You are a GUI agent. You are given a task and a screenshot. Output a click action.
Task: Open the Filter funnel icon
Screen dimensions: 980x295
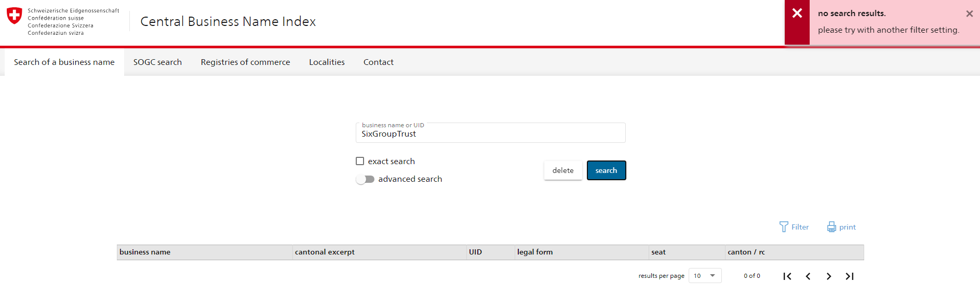784,227
